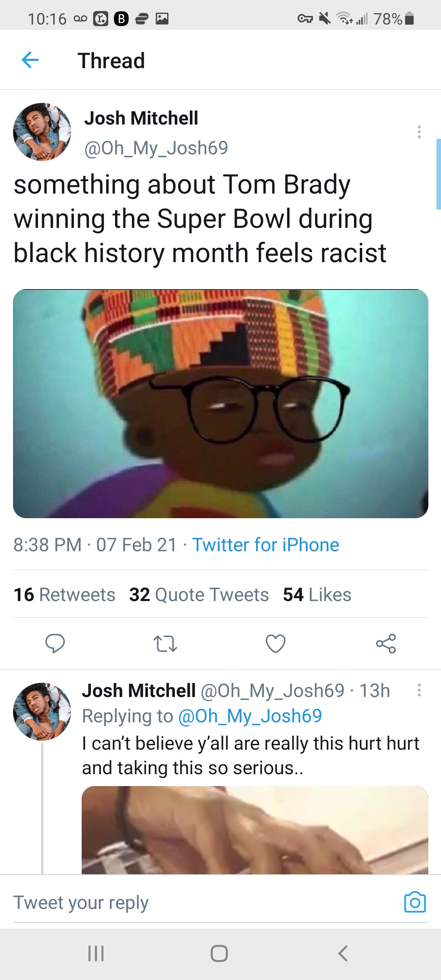
Task: View the 54 Likes list
Action: (317, 595)
